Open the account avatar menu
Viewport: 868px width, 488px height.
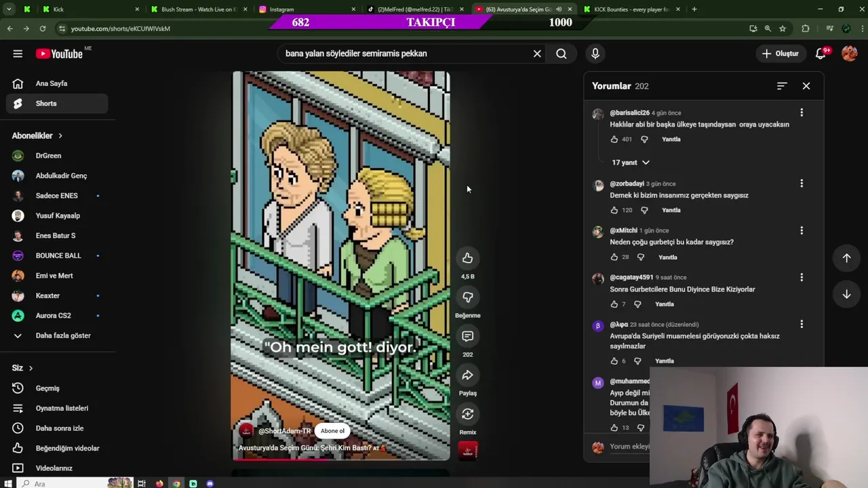pyautogui.click(x=849, y=54)
